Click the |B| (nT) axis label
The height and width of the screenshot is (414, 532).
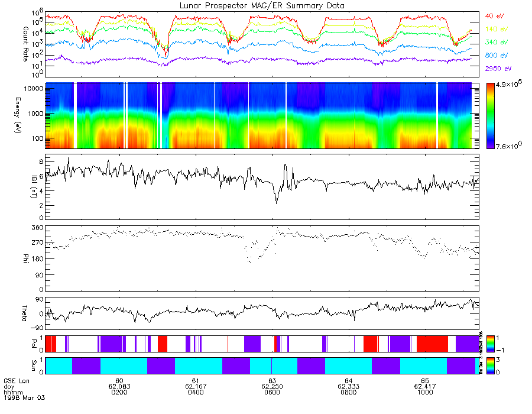point(34,187)
